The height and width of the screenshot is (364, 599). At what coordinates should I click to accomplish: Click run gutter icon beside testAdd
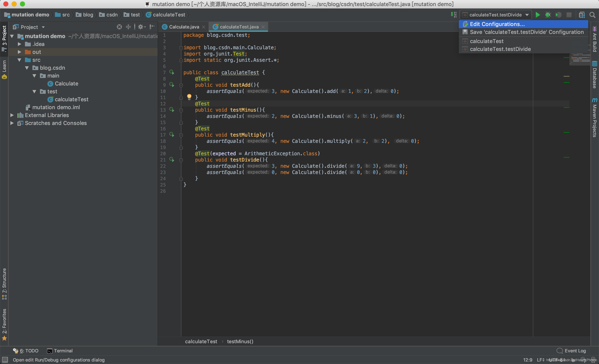point(172,85)
